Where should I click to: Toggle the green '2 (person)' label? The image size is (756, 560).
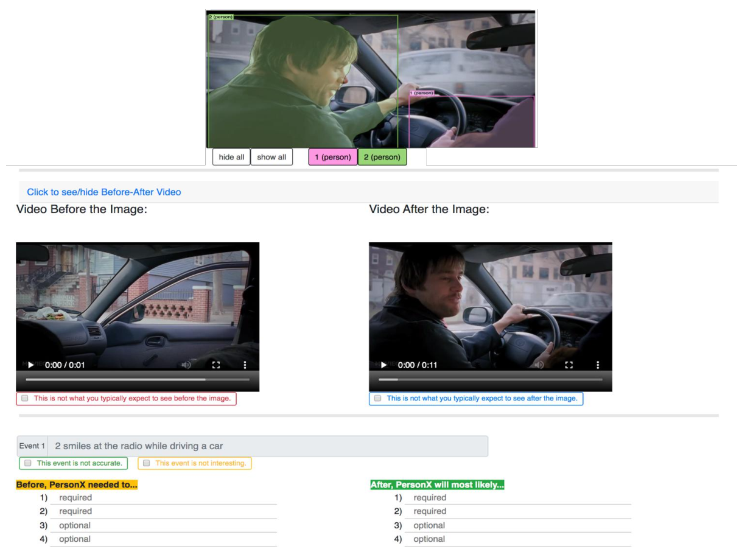click(382, 157)
